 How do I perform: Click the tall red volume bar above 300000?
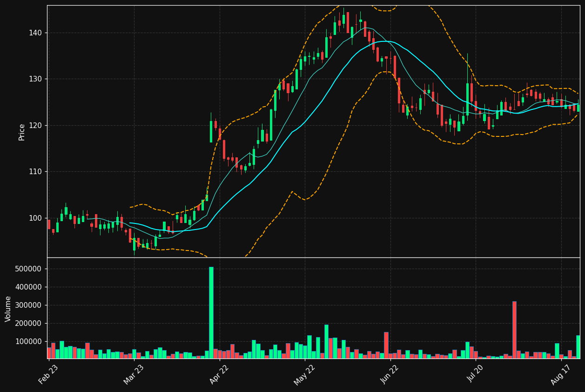point(514,330)
